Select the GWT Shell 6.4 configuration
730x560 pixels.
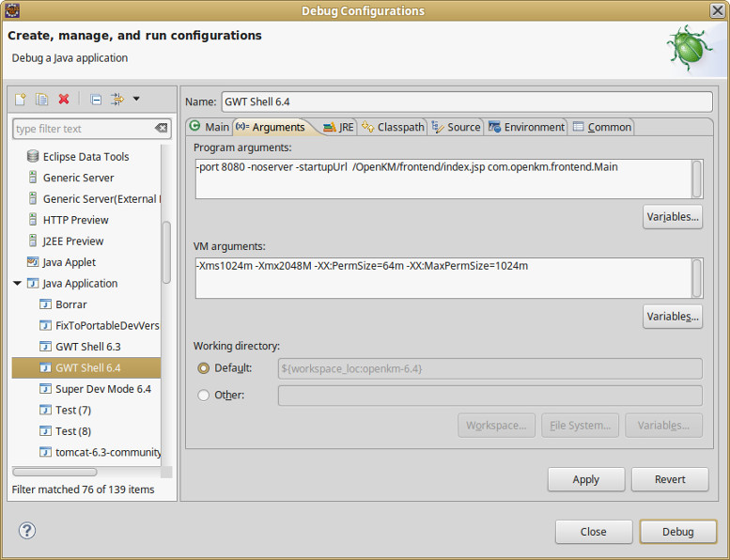86,367
